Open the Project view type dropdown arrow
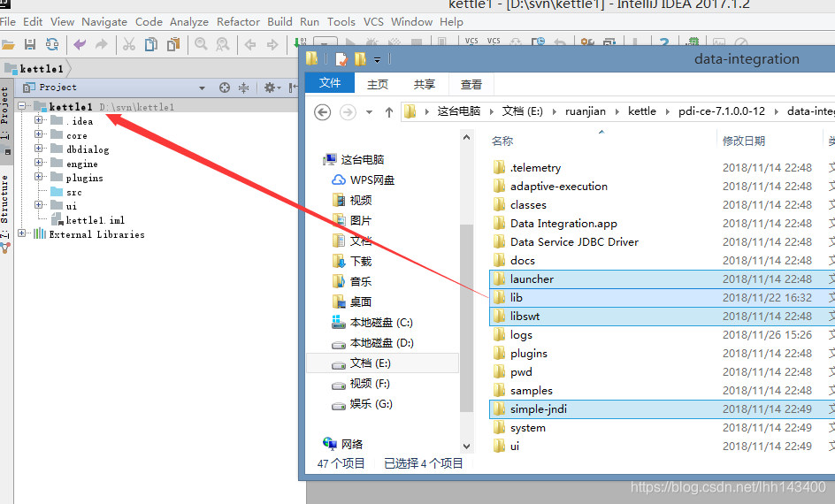 tap(202, 88)
